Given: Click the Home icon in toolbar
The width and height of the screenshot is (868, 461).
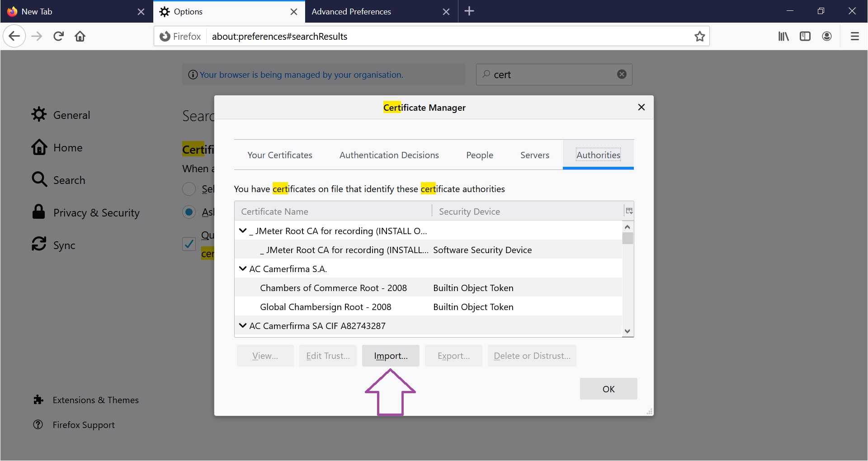Looking at the screenshot, I should pyautogui.click(x=80, y=36).
